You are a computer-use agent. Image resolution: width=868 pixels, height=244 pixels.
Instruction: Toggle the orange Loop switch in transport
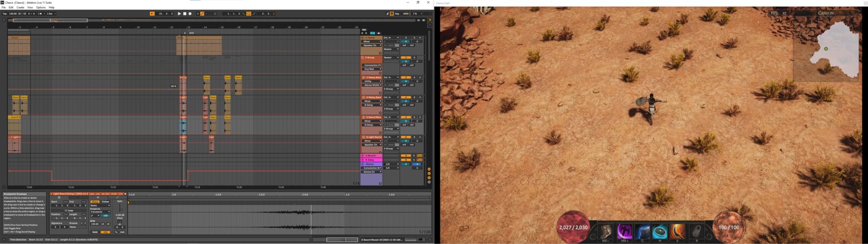[248, 14]
